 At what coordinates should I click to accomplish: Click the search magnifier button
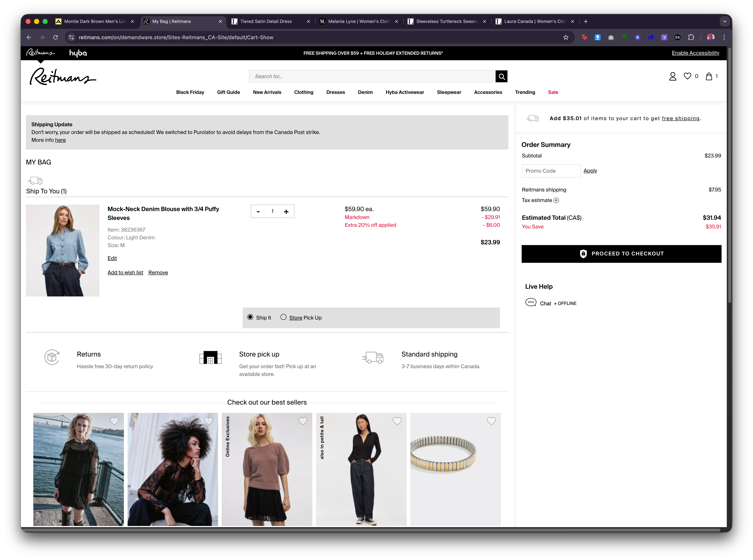(501, 77)
